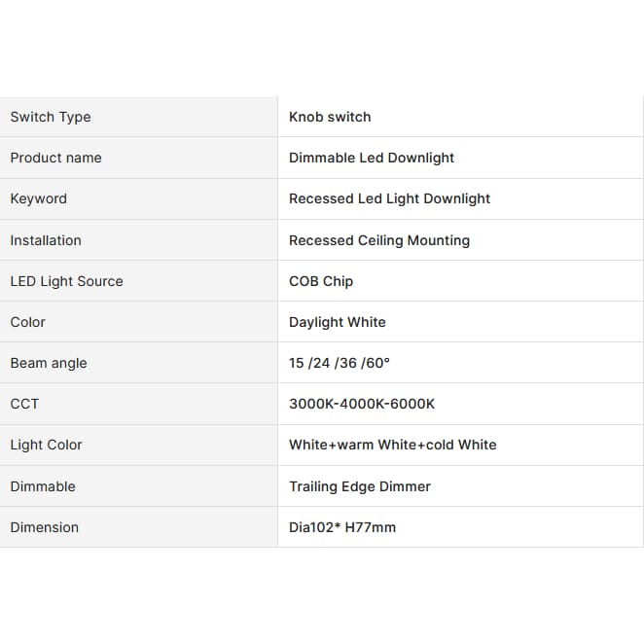Select the Product name label

coord(55,158)
